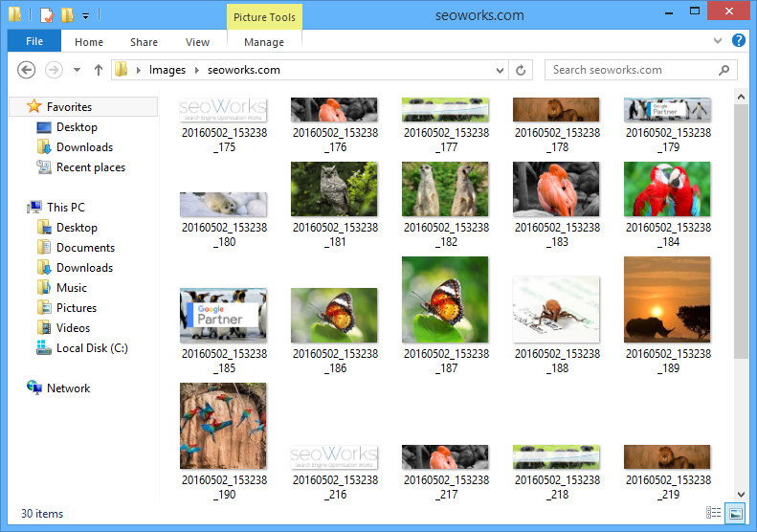Click the Up one level arrow

98,70
